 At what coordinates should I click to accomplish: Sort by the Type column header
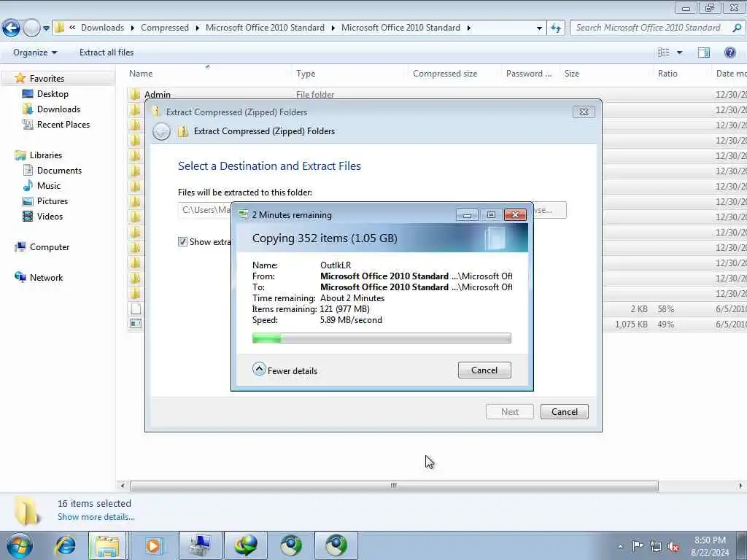306,74
